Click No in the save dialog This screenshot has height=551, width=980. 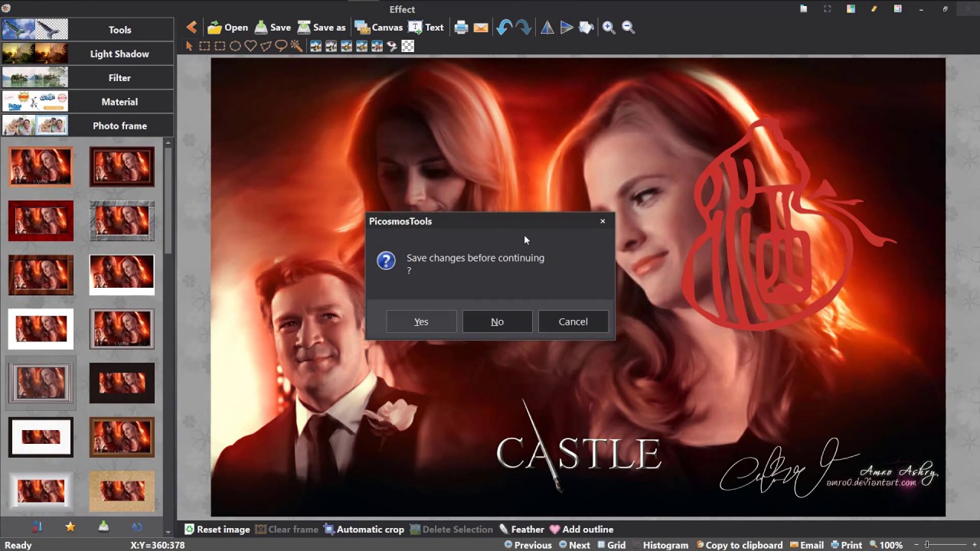(497, 321)
